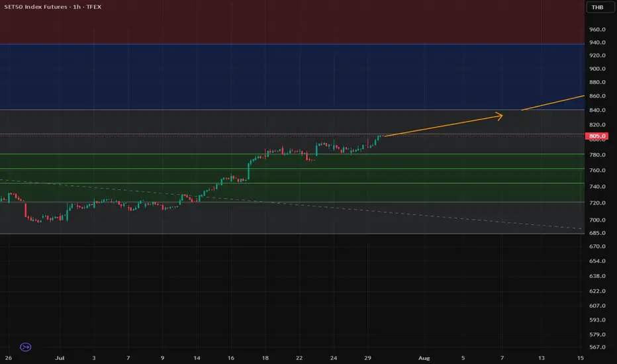Click the 24 date label on time axis
Image resolution: width=617 pixels, height=364 pixels.
tap(333, 358)
